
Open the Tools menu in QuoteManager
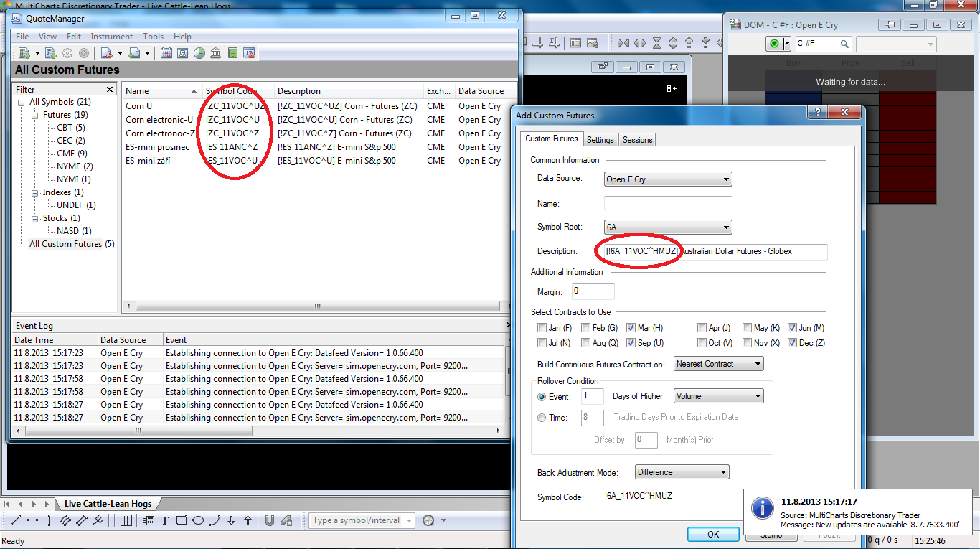click(153, 37)
